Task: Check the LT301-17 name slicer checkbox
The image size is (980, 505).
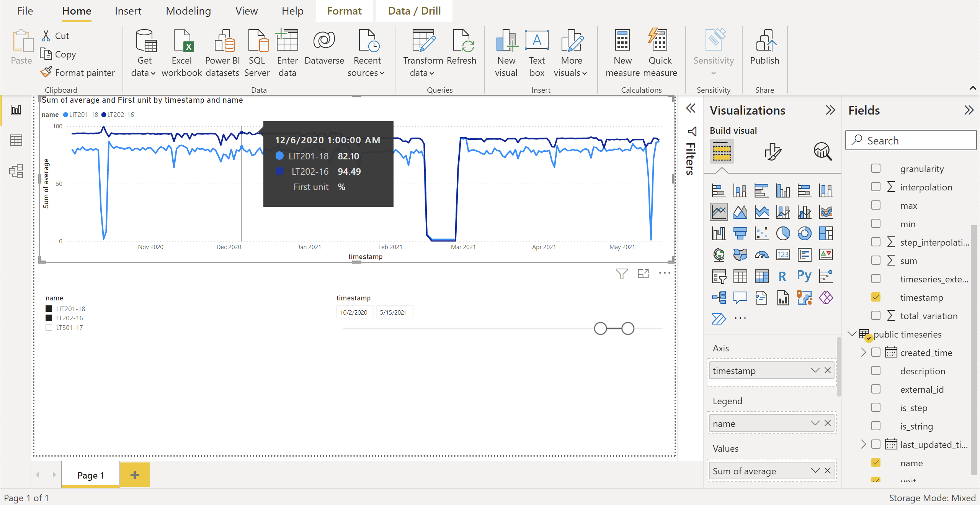Action: click(49, 328)
